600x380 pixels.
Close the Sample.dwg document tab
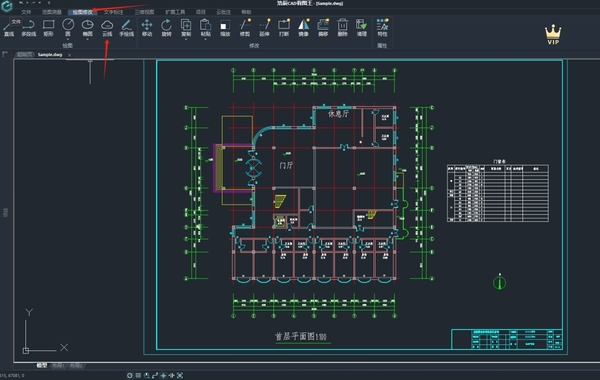tap(70, 55)
